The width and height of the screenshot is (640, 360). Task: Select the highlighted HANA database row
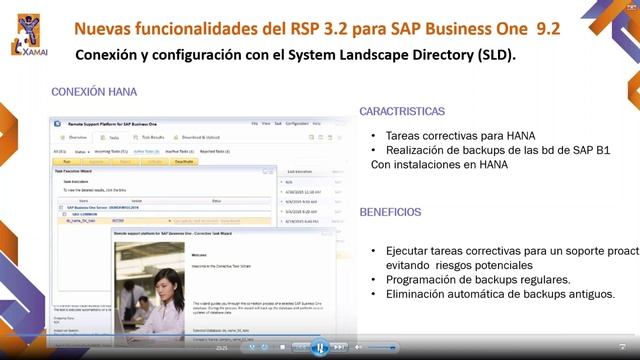click(165, 221)
